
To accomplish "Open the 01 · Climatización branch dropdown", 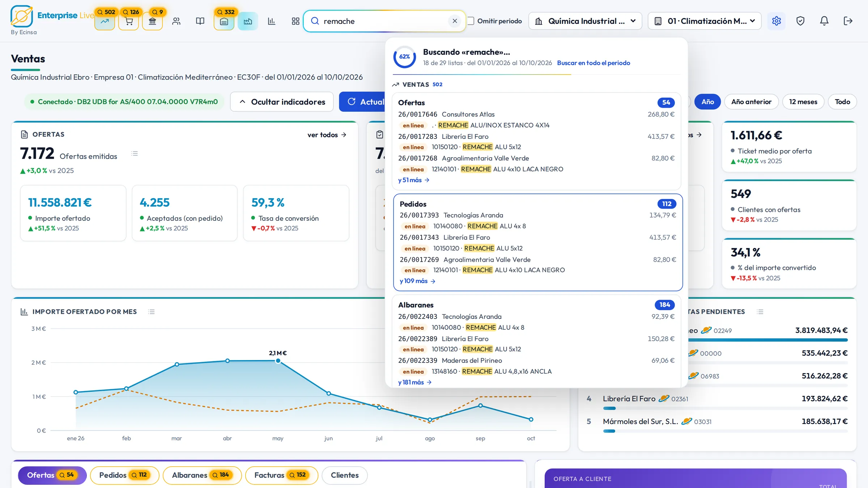I will pos(705,21).
